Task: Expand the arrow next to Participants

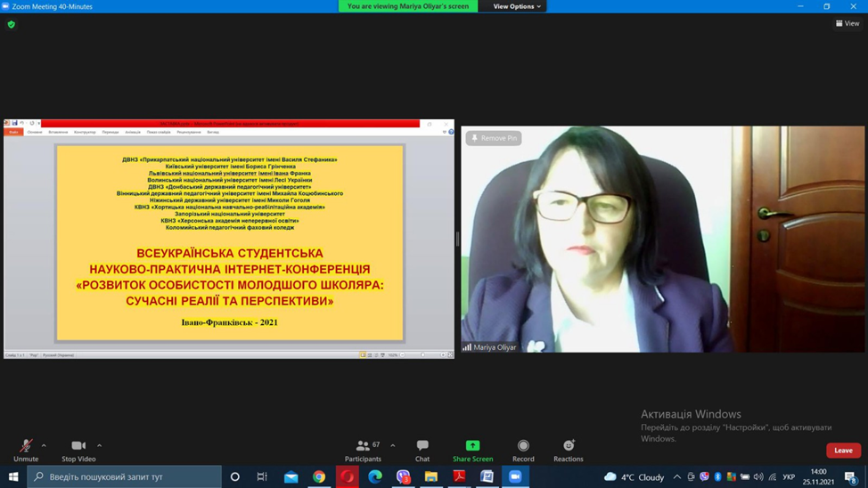Action: coord(393,445)
